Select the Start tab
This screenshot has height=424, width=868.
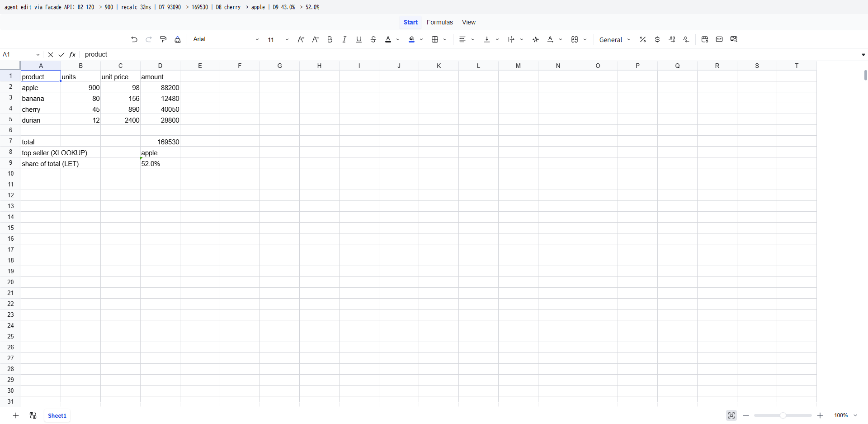[x=410, y=22]
